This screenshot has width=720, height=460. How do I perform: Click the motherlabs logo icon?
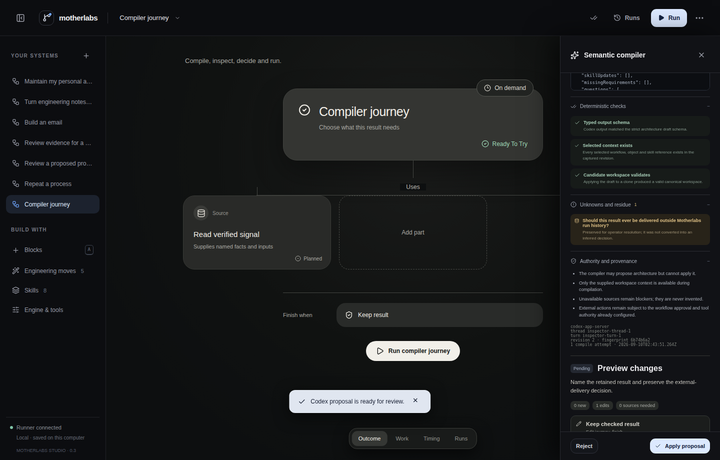tap(46, 18)
